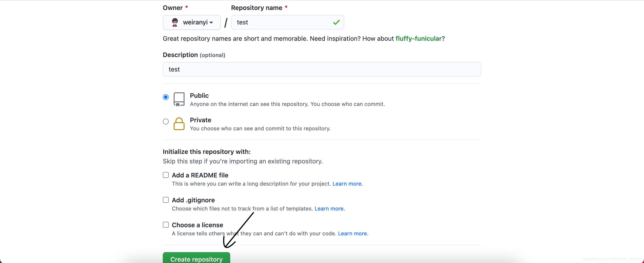This screenshot has height=263, width=644.
Task: Click the Public label text
Action: click(199, 96)
